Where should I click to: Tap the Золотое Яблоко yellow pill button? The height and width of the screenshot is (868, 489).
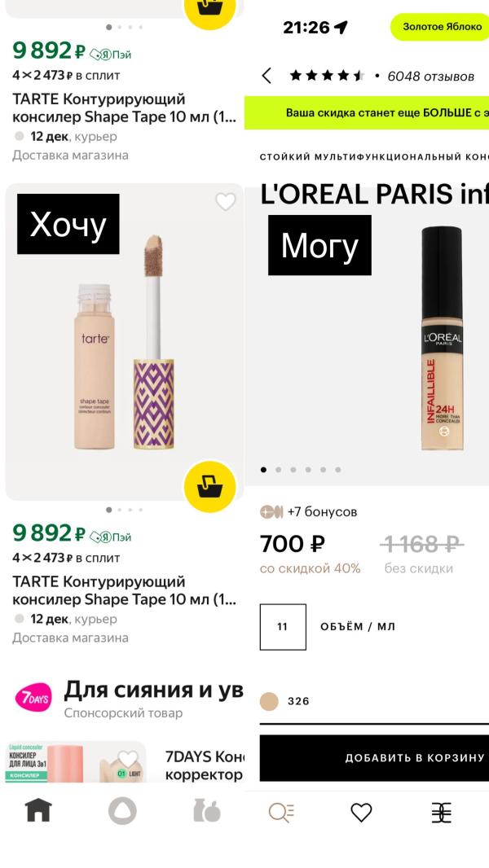click(x=440, y=27)
